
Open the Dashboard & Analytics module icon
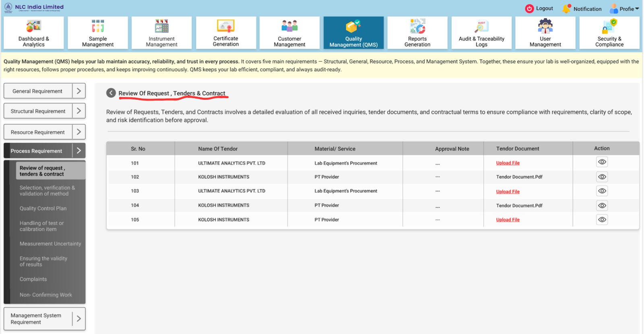click(33, 27)
